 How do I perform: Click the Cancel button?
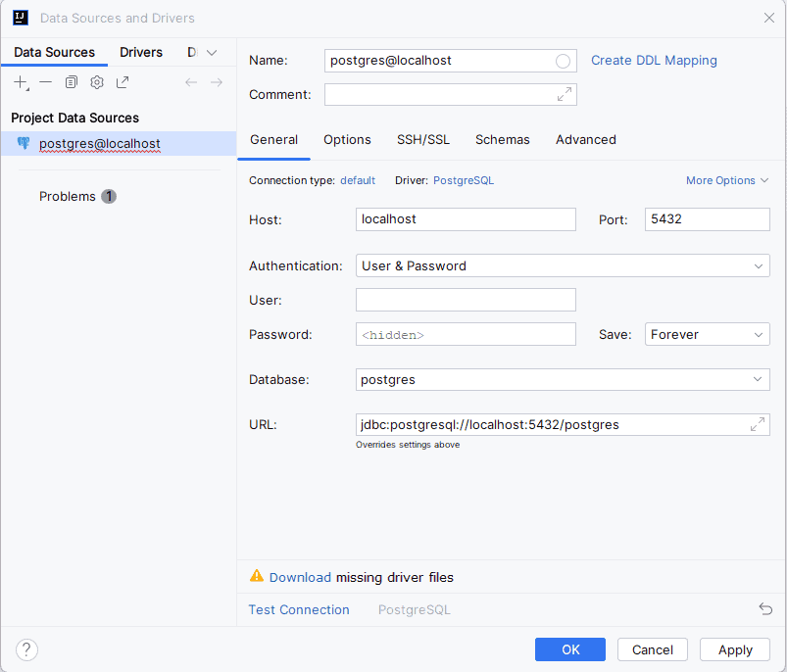(x=653, y=649)
